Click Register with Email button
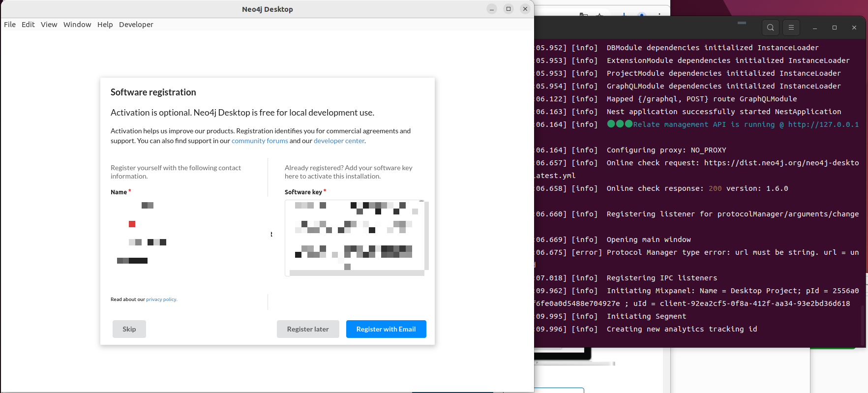Image resolution: width=868 pixels, height=393 pixels. coord(386,329)
